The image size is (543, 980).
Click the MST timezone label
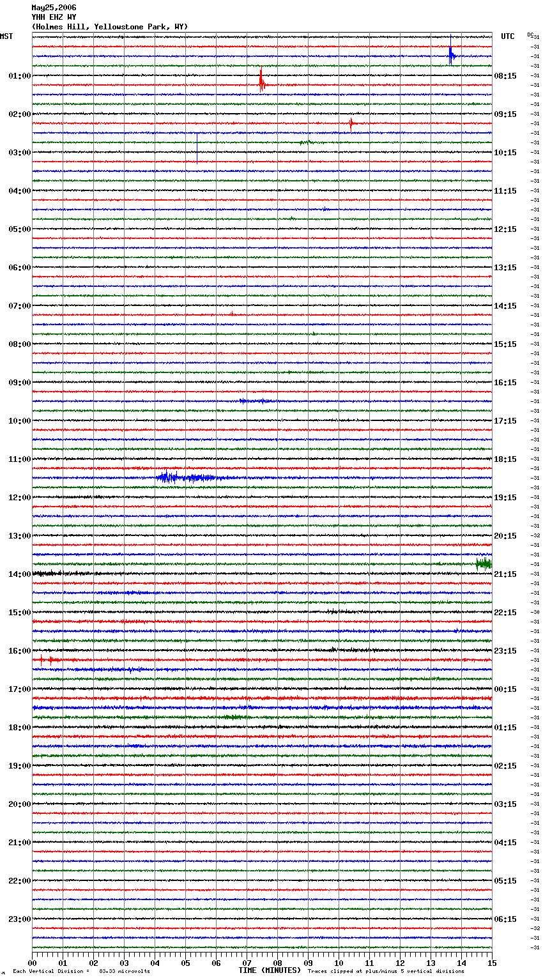pyautogui.click(x=6, y=36)
